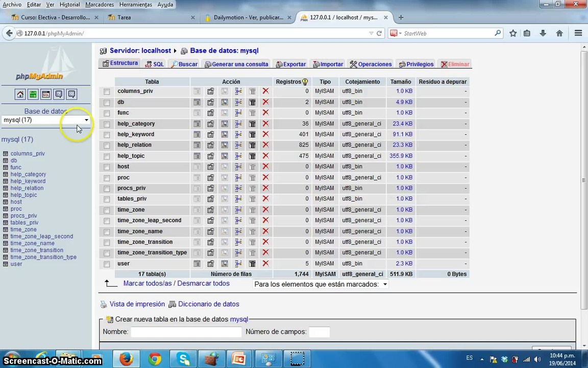The width and height of the screenshot is (588, 368).
Task: Open the URL bar history dropdown arrow
Action: (x=371, y=33)
